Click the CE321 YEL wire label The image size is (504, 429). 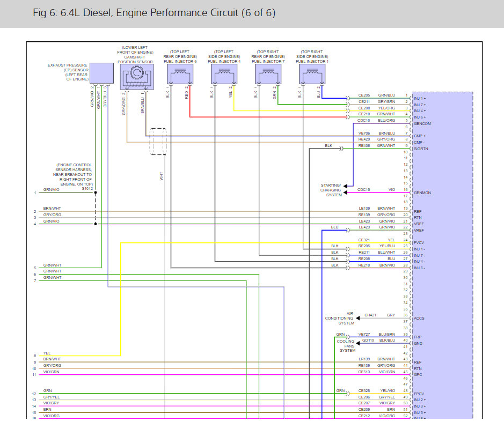(x=376, y=240)
